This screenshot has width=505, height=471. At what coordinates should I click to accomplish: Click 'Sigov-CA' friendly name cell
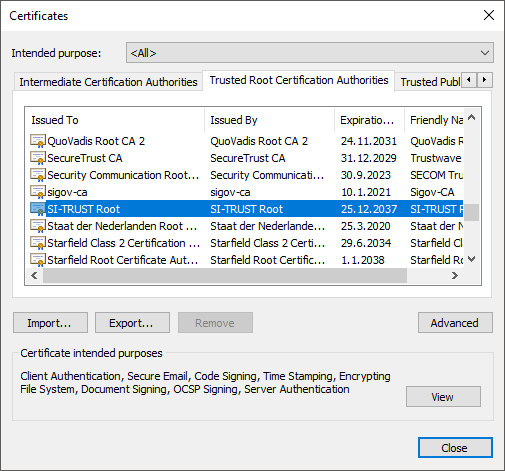tap(432, 192)
